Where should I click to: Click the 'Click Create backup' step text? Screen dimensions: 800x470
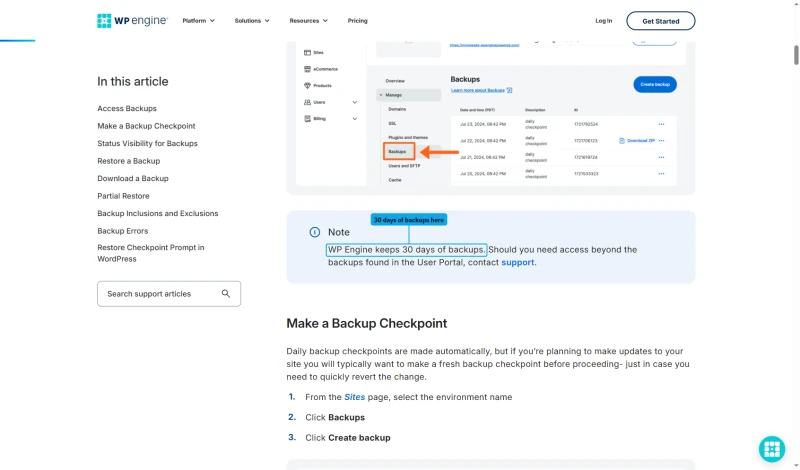[x=348, y=438]
